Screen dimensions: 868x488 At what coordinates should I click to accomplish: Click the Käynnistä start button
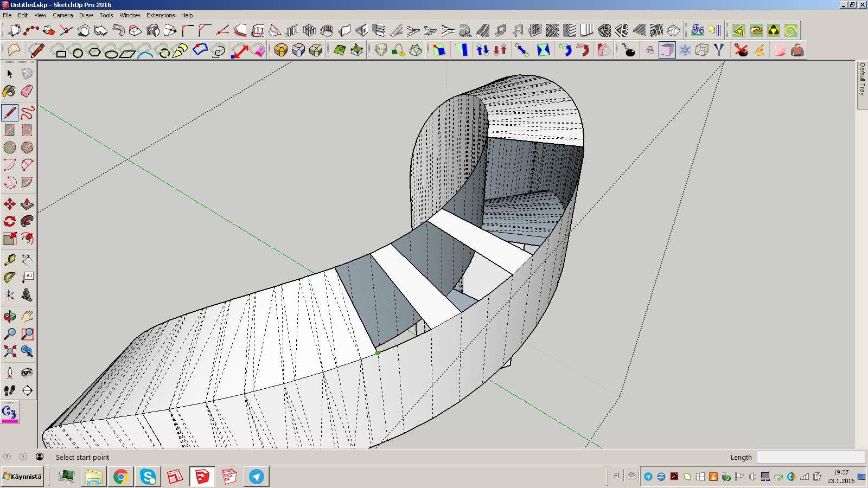[22, 477]
